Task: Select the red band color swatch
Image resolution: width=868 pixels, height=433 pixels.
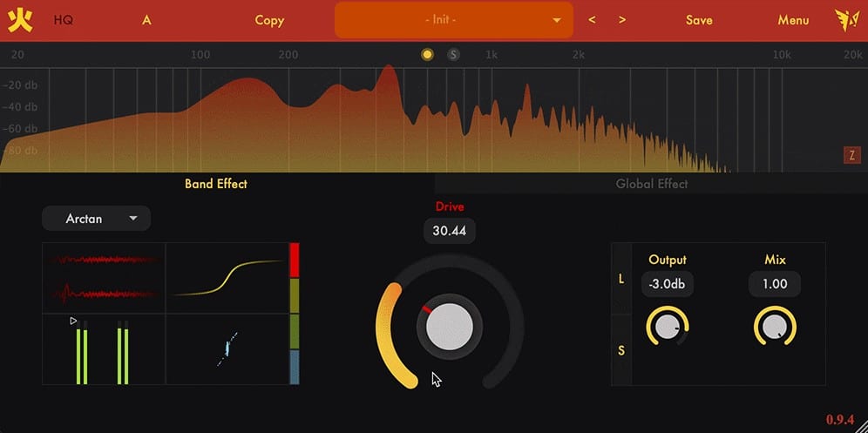Action: point(295,260)
